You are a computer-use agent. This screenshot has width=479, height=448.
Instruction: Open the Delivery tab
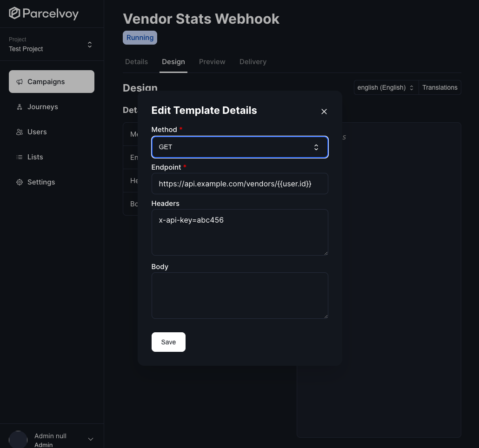[x=253, y=62]
